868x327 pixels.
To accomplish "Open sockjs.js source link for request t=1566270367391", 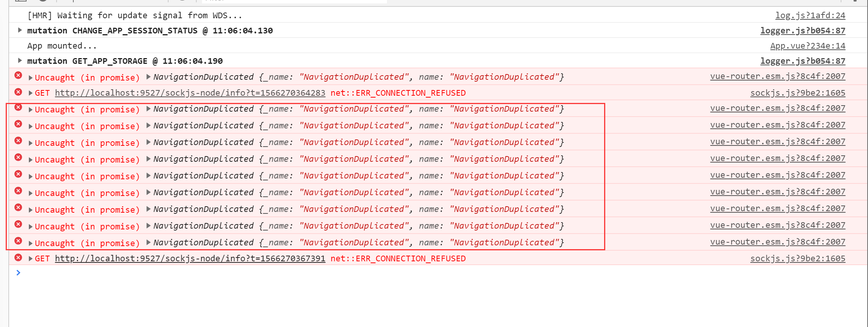I will [x=797, y=259].
